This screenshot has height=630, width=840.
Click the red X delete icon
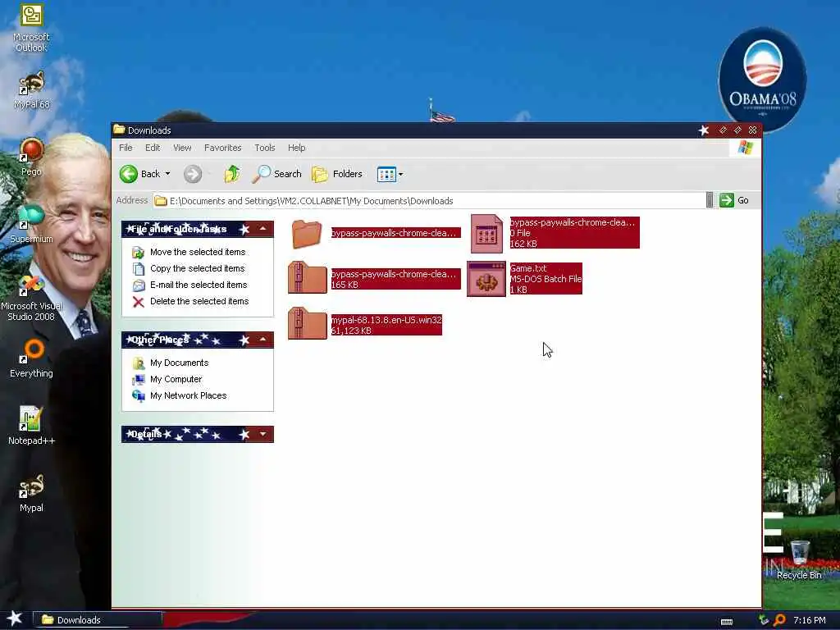(x=138, y=302)
